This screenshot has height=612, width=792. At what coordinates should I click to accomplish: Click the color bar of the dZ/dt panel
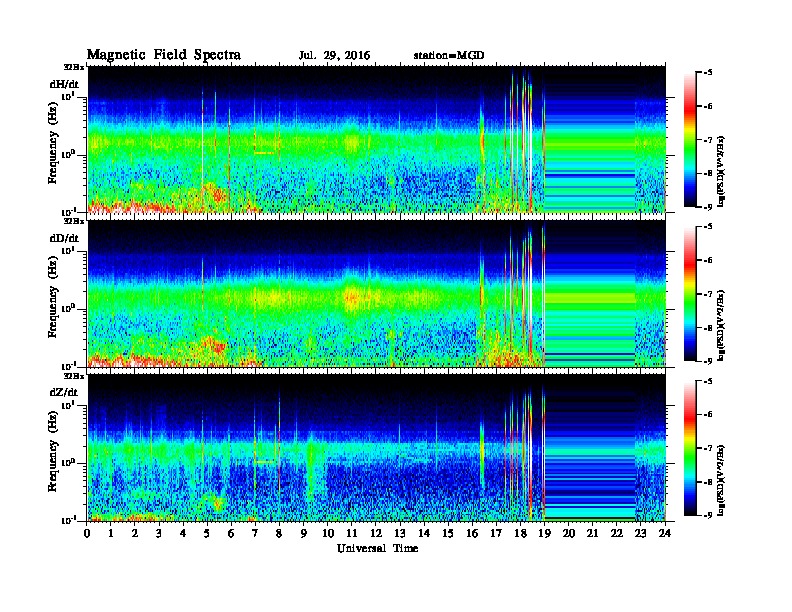[x=690, y=448]
